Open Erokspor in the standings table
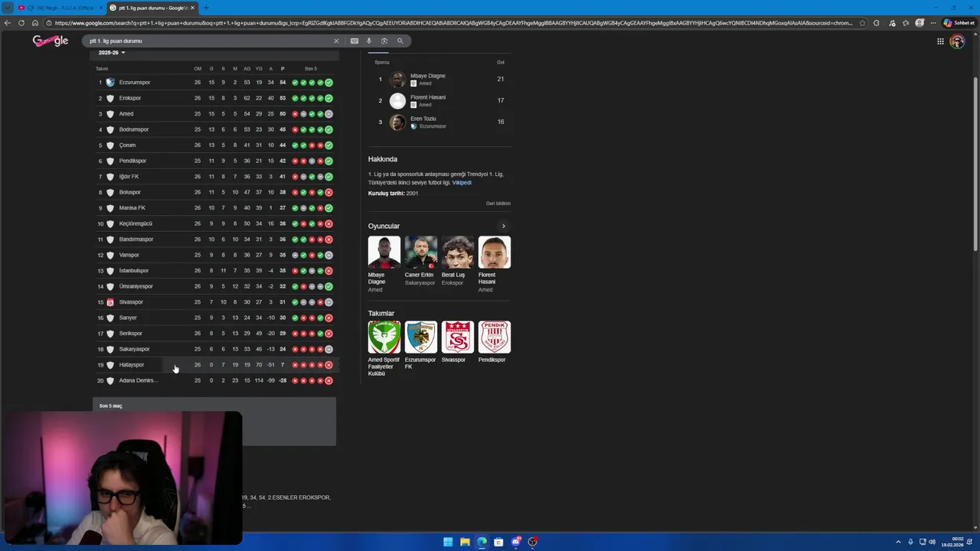This screenshot has width=980, height=551. (x=214, y=98)
